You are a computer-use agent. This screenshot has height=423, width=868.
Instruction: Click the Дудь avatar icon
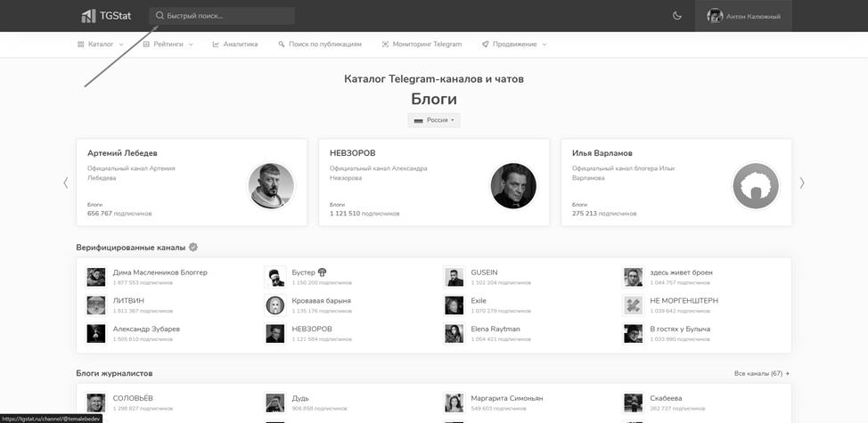click(x=275, y=403)
